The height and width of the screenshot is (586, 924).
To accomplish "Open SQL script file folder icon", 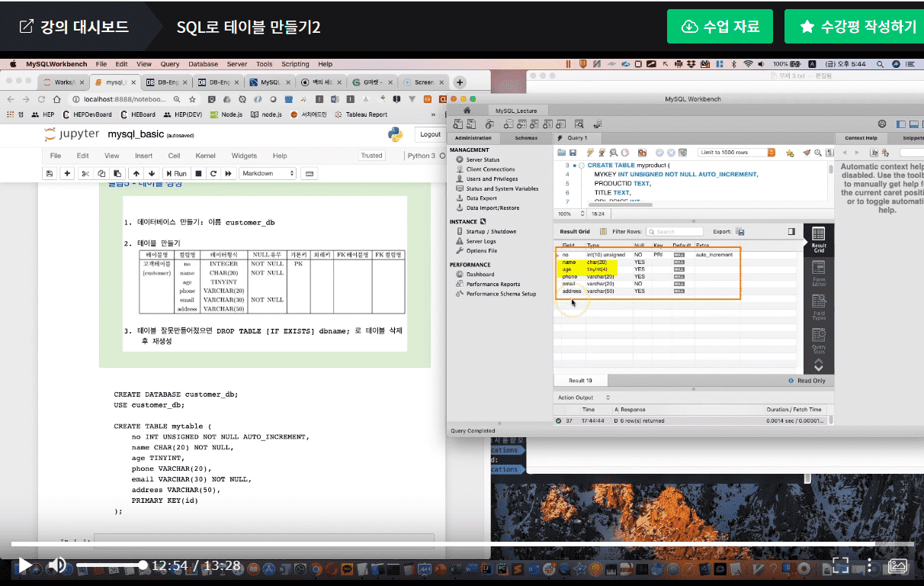I will (562, 153).
